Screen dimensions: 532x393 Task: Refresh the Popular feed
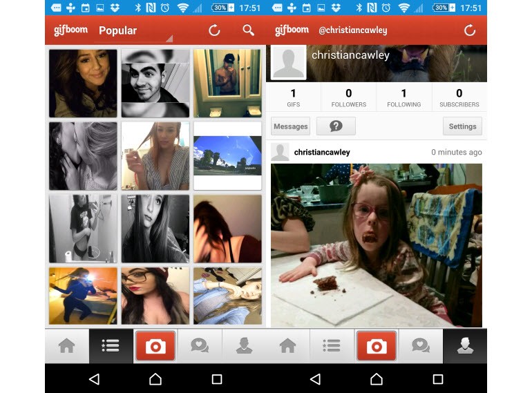click(x=214, y=30)
